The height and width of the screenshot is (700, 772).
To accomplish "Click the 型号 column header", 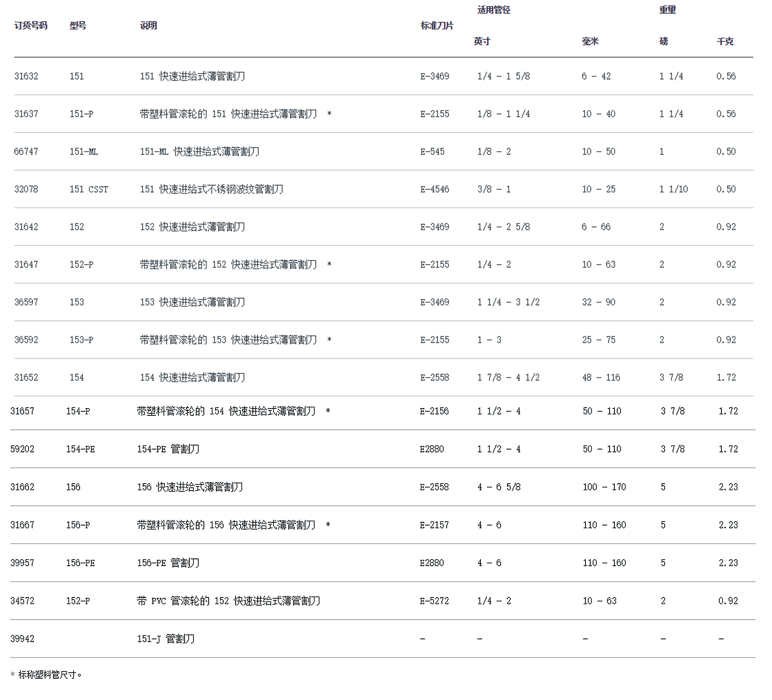I will coord(78,25).
